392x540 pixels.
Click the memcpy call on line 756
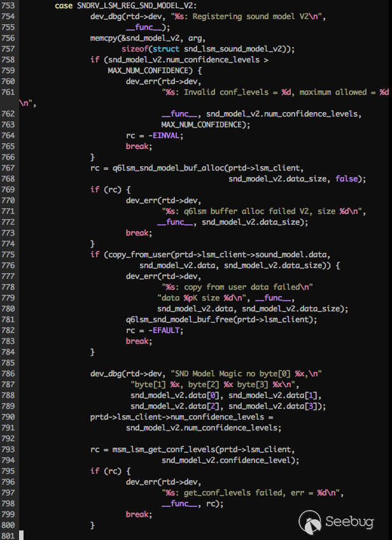[106, 38]
